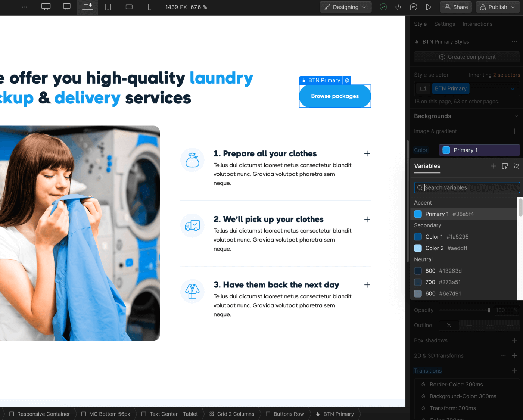Click the Share button
The width and height of the screenshot is (523, 420).
pos(455,7)
